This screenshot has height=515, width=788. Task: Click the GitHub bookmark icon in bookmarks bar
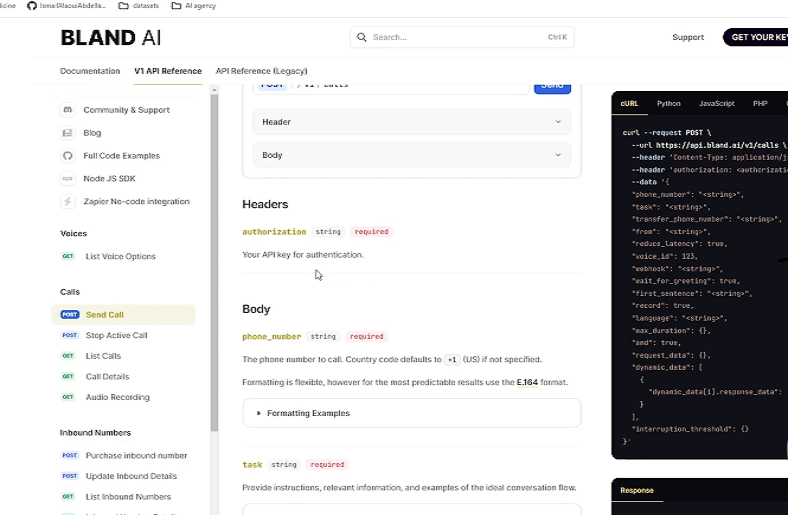[x=32, y=6]
